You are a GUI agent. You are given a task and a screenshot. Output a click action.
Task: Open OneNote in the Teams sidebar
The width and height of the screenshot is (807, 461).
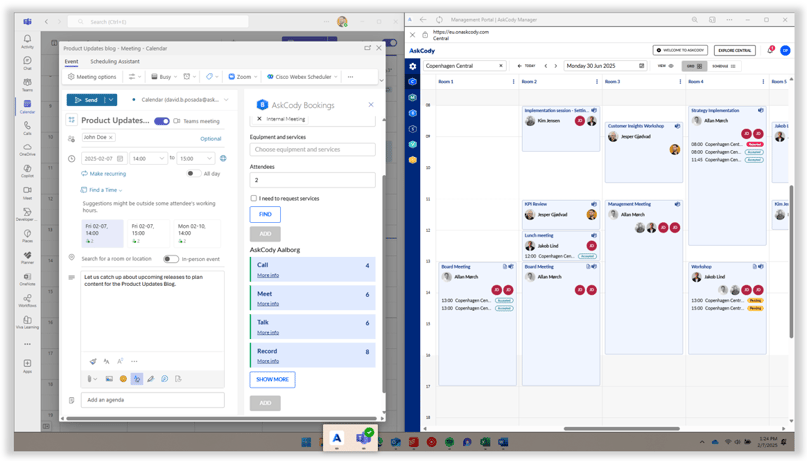[27, 279]
